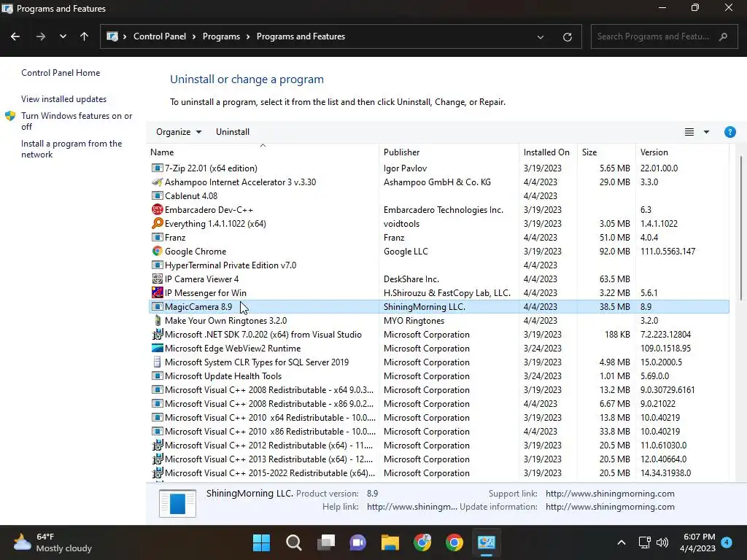The image size is (747, 560).
Task: Click the Forward navigation arrow
Action: 41,36
